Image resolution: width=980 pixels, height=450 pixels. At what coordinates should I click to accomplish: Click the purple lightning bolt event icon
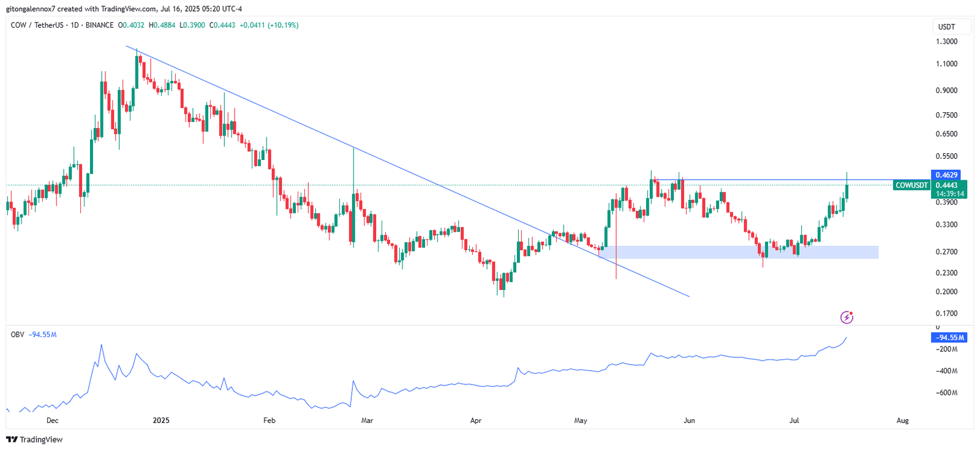846,317
